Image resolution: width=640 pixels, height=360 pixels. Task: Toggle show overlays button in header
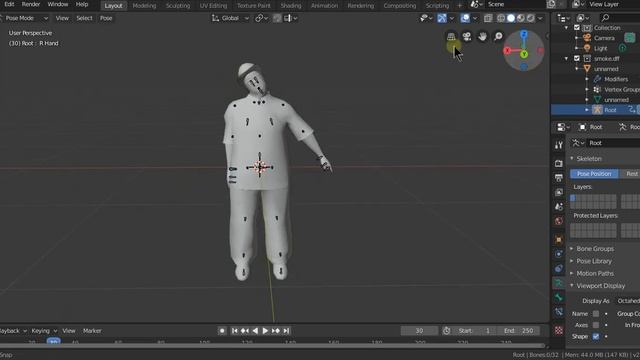tap(465, 18)
